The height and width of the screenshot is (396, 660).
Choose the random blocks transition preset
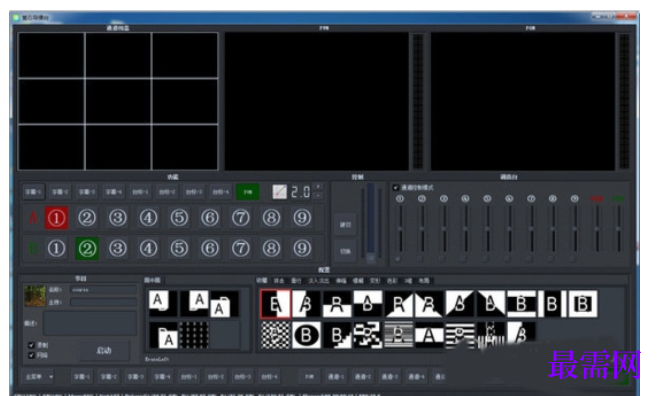pyautogui.click(x=367, y=335)
